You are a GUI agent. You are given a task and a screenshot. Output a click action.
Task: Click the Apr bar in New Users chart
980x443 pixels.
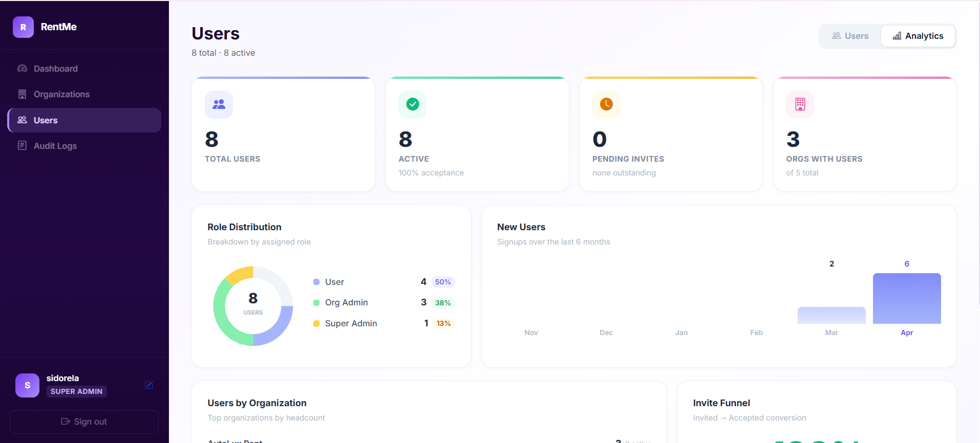[x=906, y=298]
